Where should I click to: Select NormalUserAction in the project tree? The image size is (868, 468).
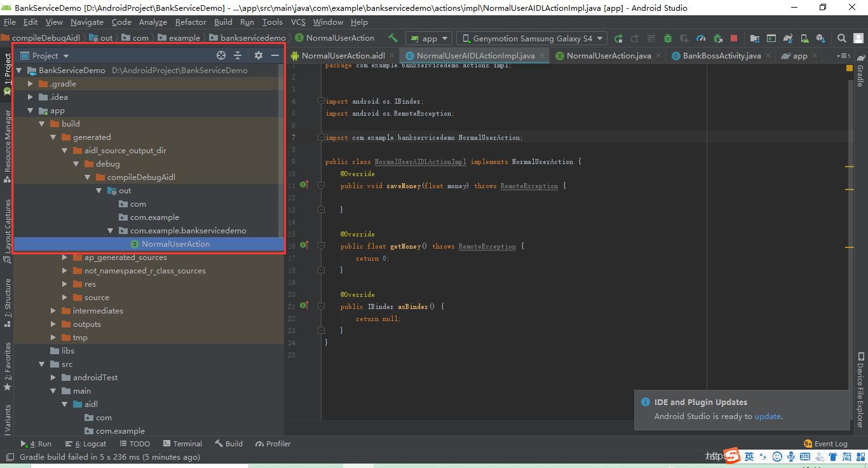[x=149, y=244]
